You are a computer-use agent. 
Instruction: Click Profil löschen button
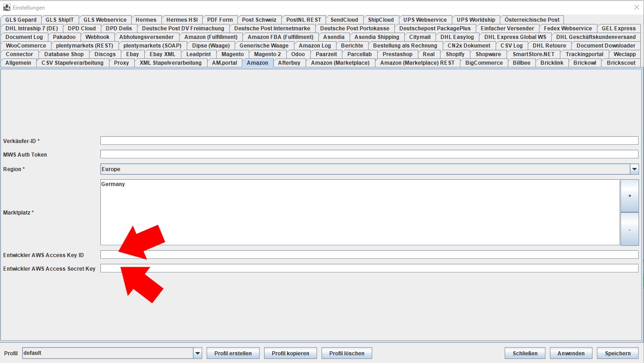(346, 353)
